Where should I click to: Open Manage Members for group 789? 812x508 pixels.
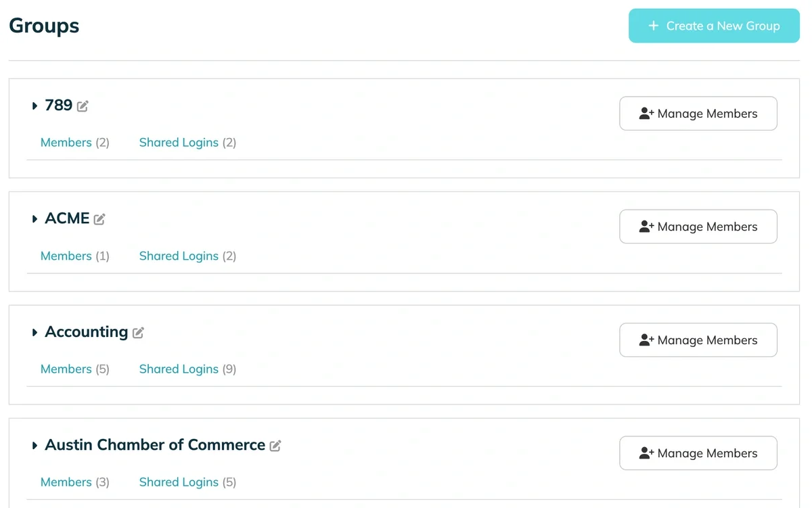click(x=698, y=114)
